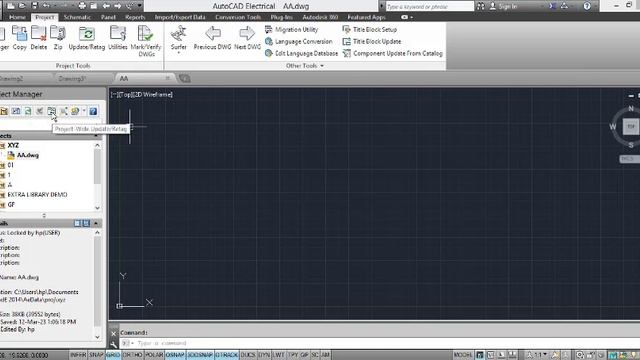Image resolution: width=640 pixels, height=360 pixels.
Task: Run Title Block Update
Action: coord(371,41)
